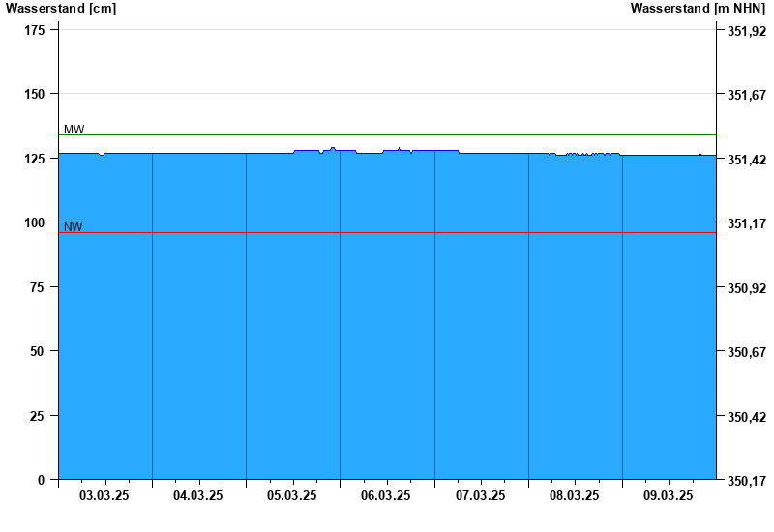This screenshot has width=774, height=532.
Task: Click the 08.03.25 date label
Action: (x=574, y=495)
